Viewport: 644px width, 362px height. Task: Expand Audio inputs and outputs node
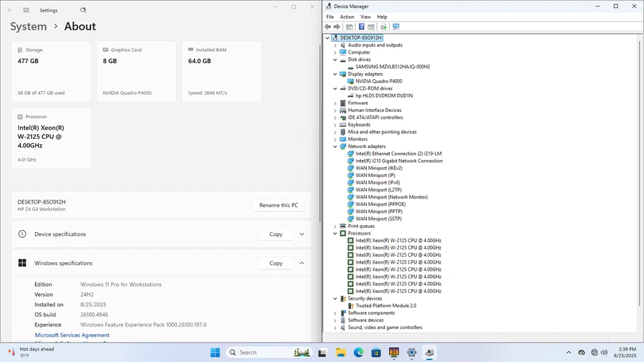pos(335,45)
